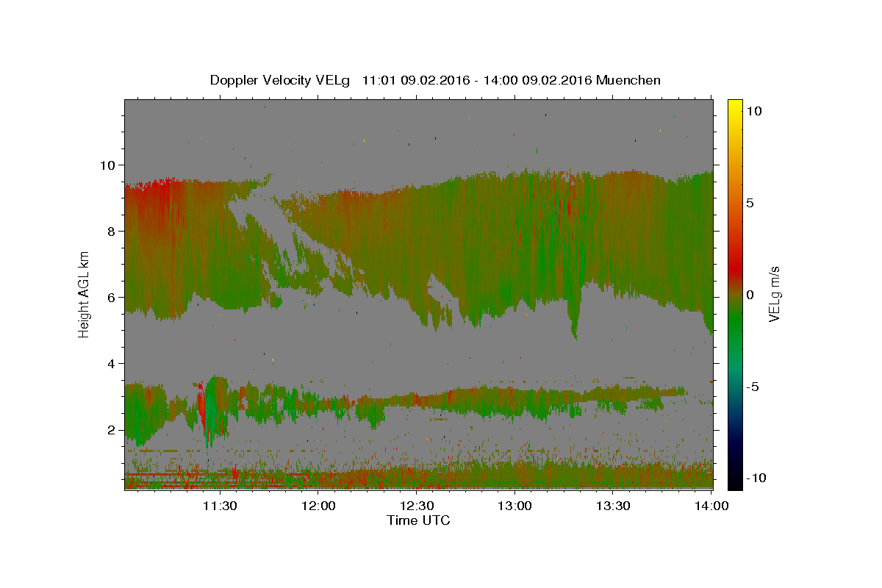Viewport: 882px width, 588px height.
Task: Click the 11:30 time axis label
Action: click(x=220, y=506)
